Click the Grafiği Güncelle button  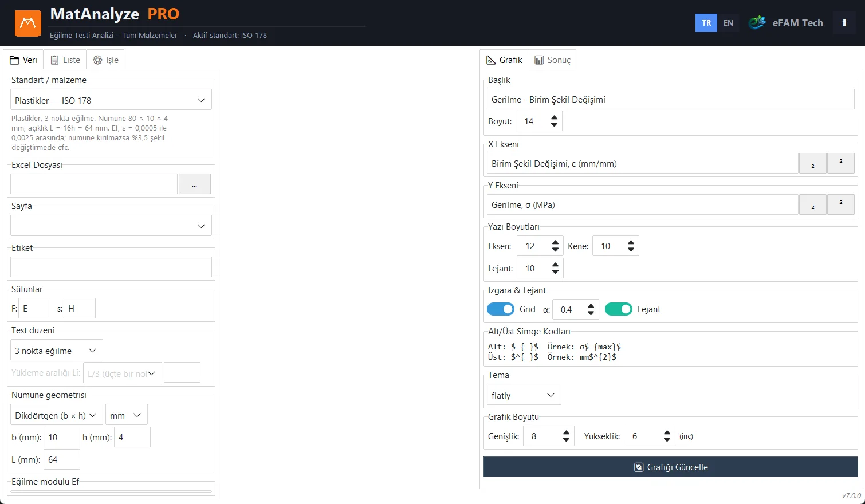[x=671, y=467]
